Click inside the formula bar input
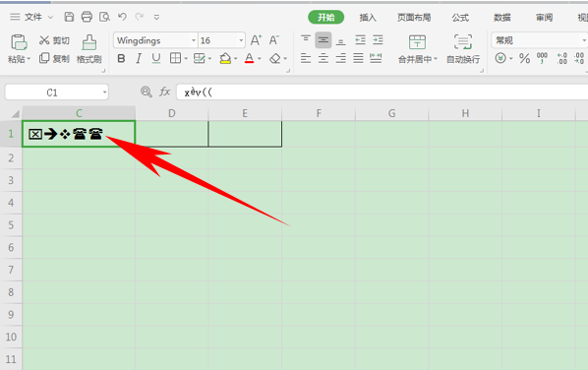Screen dimensions: 588x370 (x=382, y=92)
